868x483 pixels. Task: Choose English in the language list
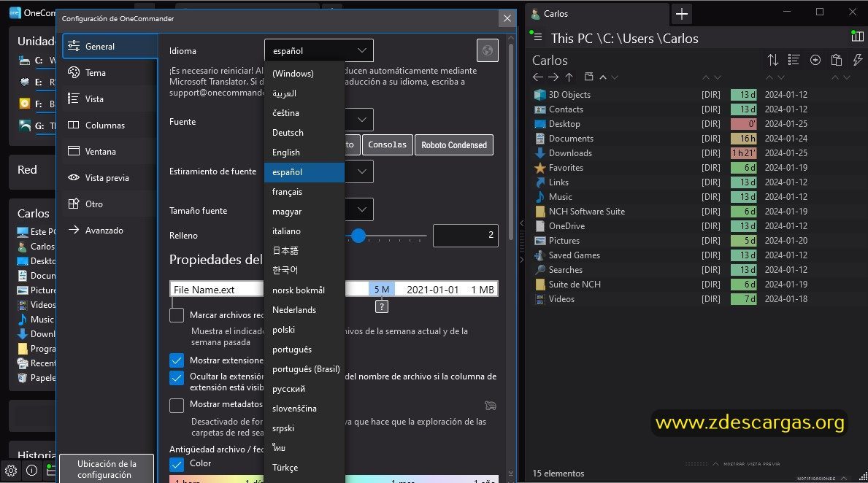pyautogui.click(x=304, y=152)
